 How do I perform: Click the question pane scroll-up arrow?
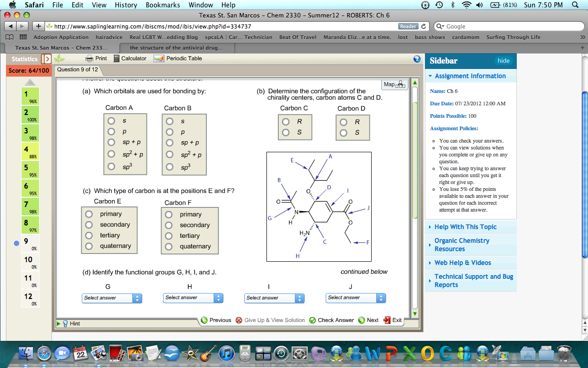pos(415,83)
